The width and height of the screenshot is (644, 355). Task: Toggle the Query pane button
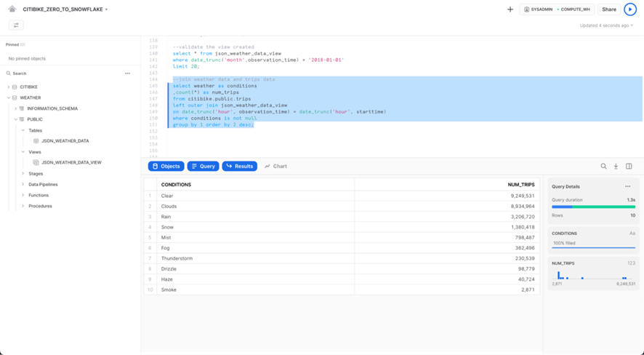point(203,167)
